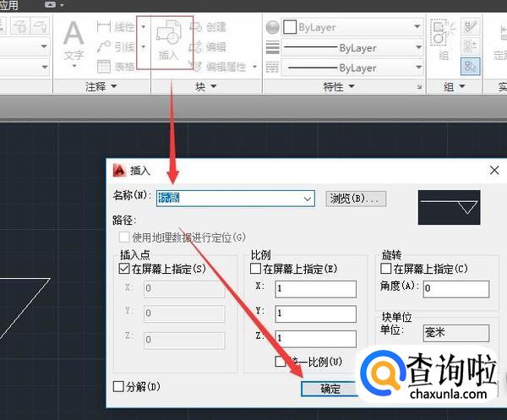Expand the Annotation (注释) panel
Screen dimensions: 507x420
tap(101, 86)
